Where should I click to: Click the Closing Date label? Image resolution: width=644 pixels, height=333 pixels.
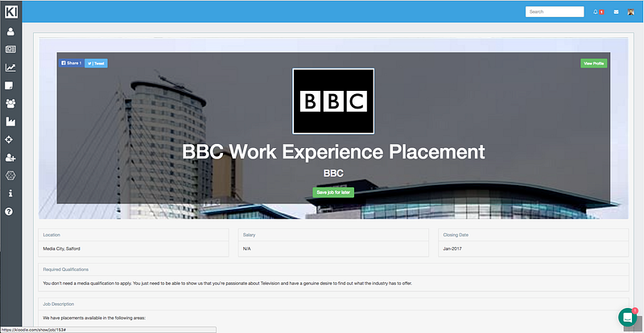pos(456,235)
